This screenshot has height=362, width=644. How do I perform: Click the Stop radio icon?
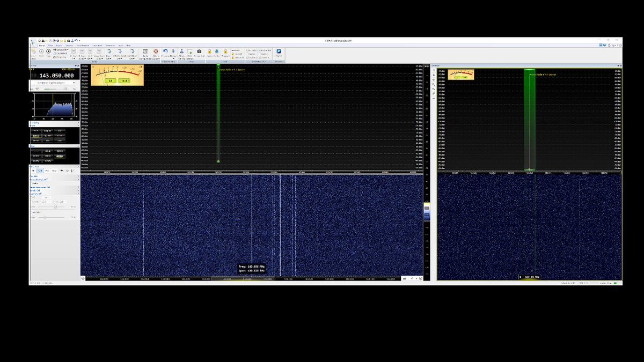pos(48,51)
